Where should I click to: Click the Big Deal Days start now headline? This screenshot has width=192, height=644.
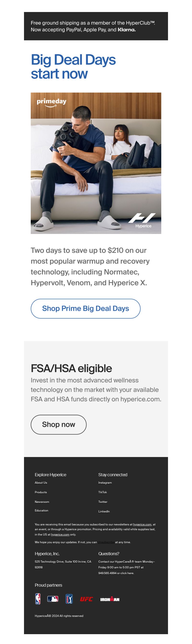point(73,66)
